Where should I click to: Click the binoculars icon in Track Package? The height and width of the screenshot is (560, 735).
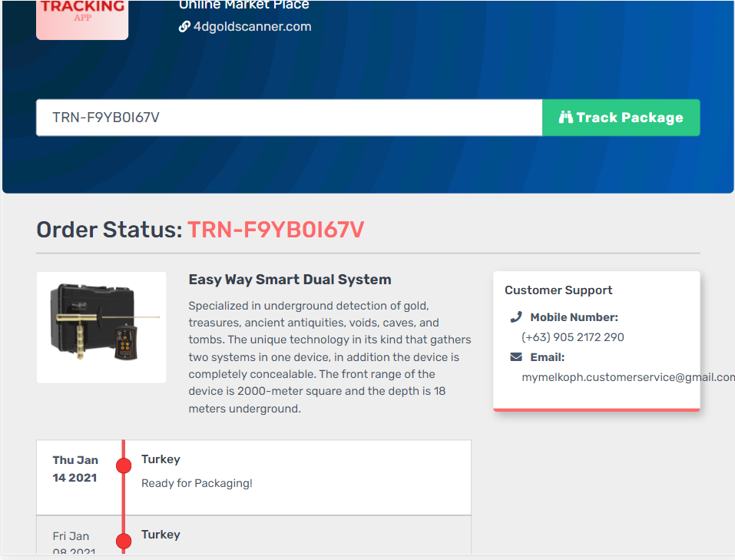566,118
